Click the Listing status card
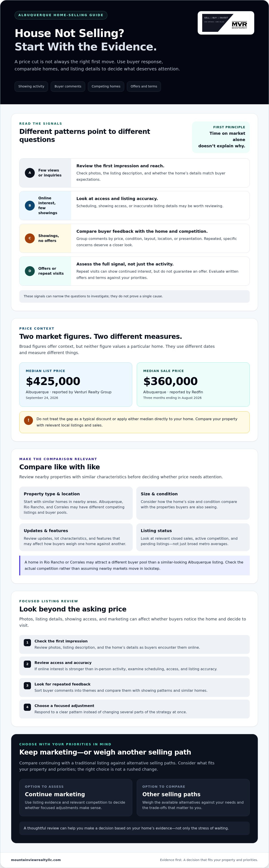Viewport: 269px width, 868px height. 193,537
